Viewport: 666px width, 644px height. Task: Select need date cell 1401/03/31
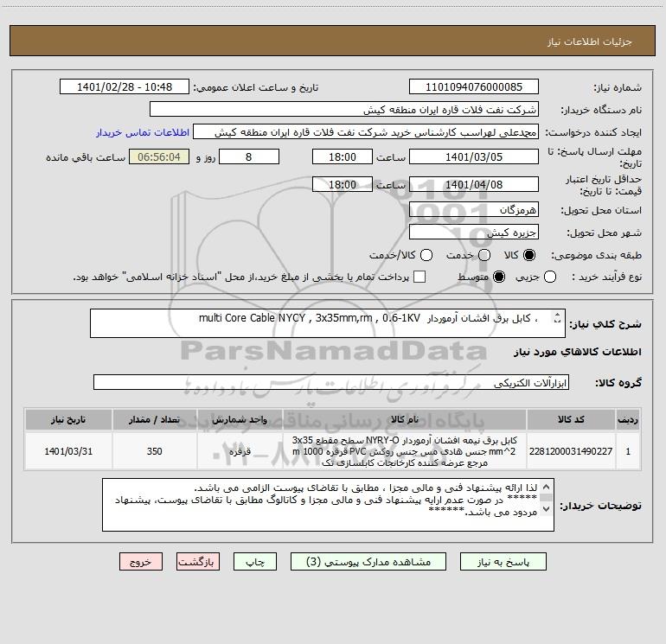coord(68,451)
